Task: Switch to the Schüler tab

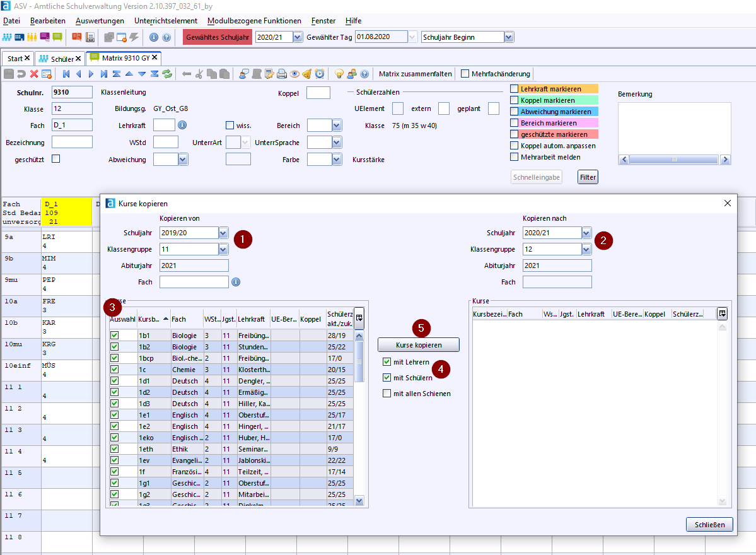Action: [61, 59]
